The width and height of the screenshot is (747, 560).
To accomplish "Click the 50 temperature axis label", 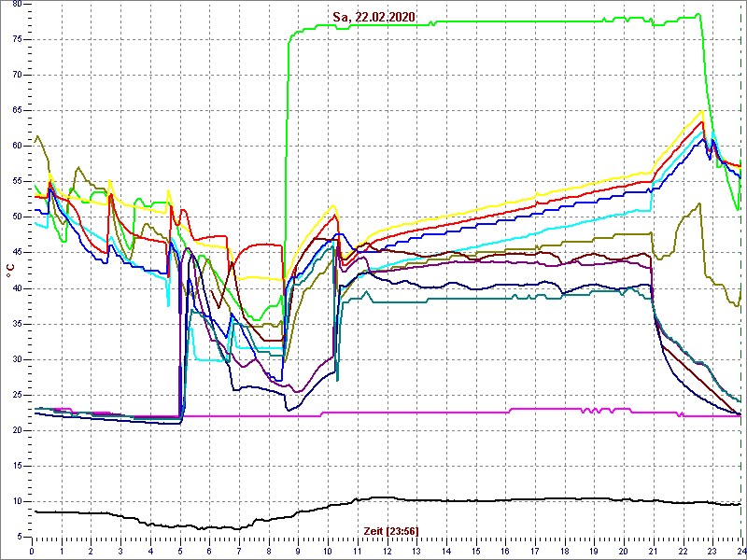I will click(x=17, y=217).
